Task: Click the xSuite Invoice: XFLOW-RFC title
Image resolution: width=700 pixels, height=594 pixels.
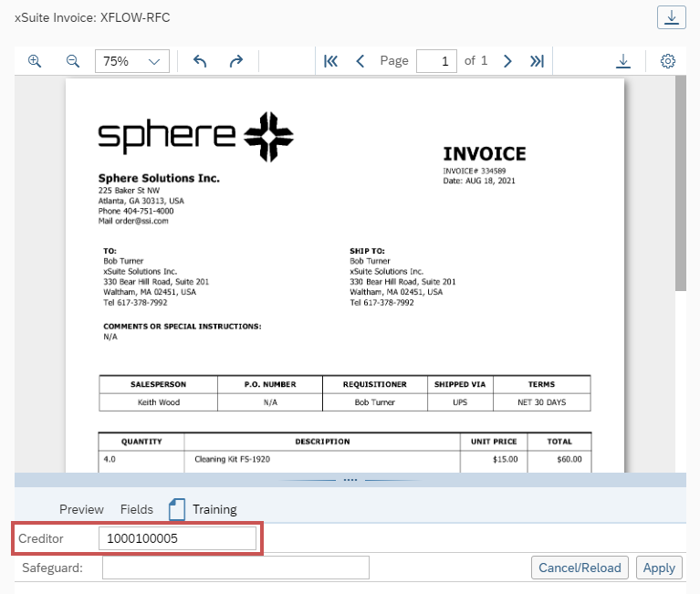Action: [x=92, y=17]
